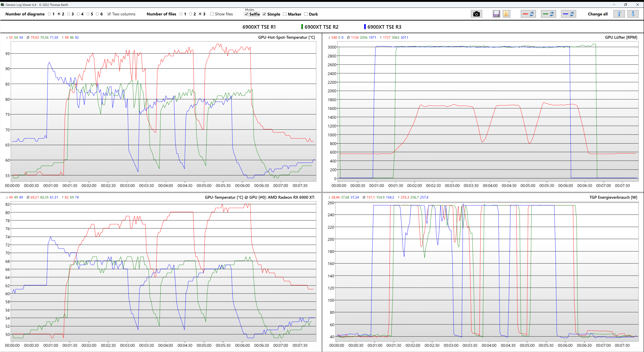The height and width of the screenshot is (352, 644).
Task: Click the TGP Energieverbrauch [W] chart title
Action: pos(613,197)
